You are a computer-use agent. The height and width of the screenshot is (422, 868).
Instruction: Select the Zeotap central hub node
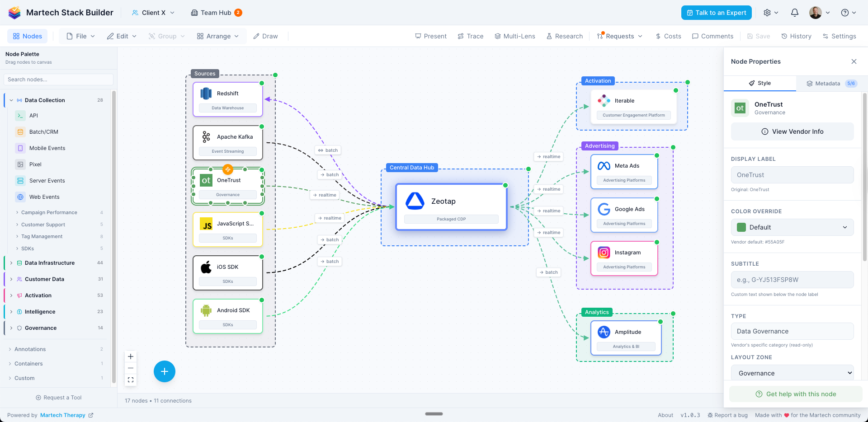pos(451,207)
